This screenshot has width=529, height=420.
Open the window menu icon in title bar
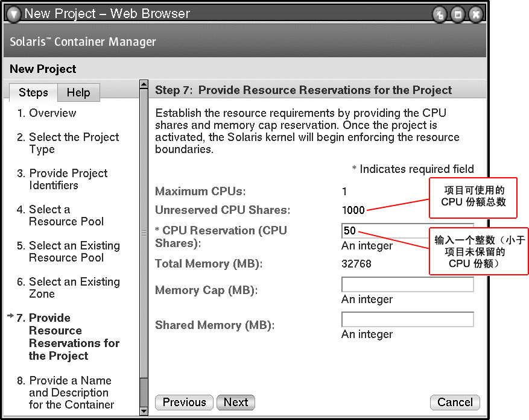(13, 14)
